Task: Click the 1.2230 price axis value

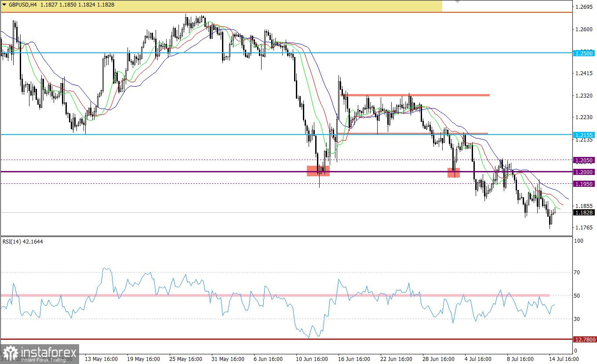Action: click(x=585, y=117)
